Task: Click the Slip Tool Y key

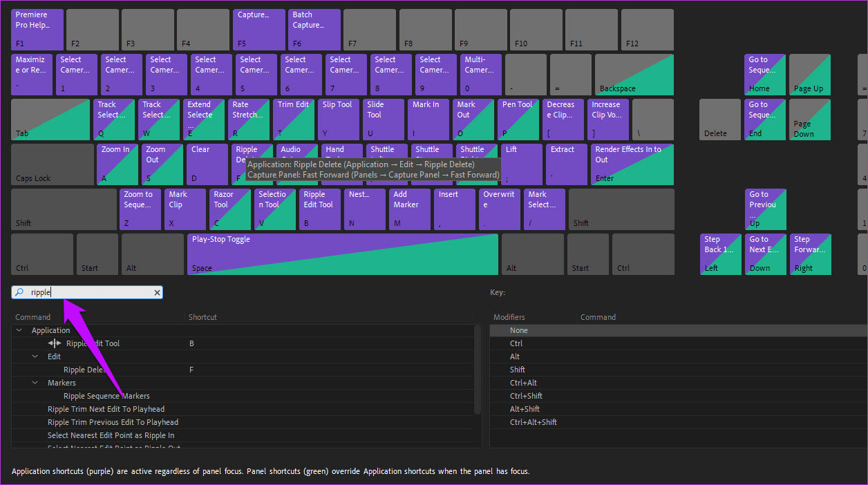Action: 339,120
